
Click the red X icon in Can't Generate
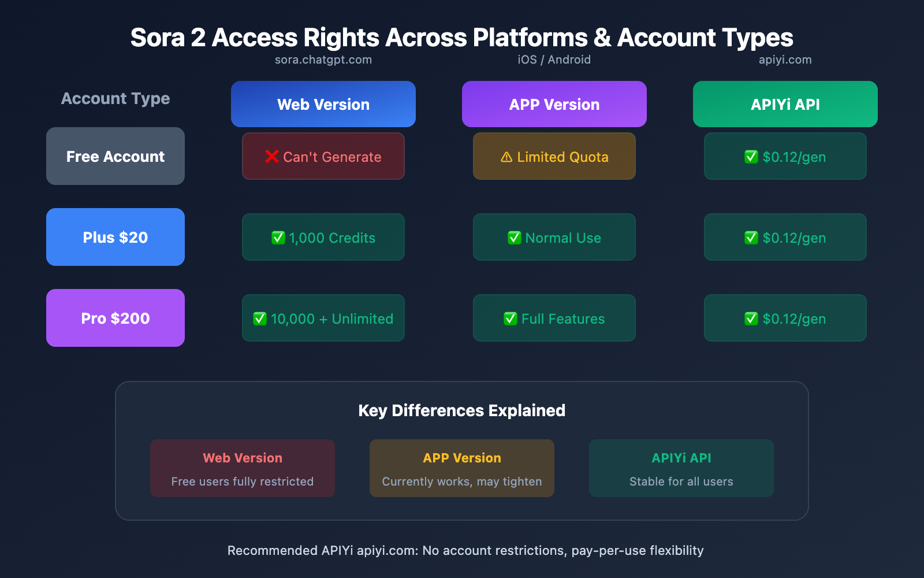272,157
